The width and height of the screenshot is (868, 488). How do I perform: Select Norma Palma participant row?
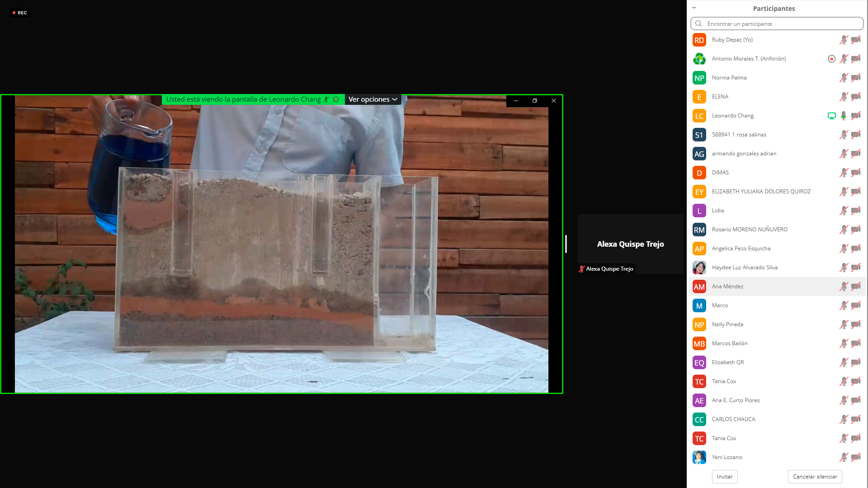point(777,78)
